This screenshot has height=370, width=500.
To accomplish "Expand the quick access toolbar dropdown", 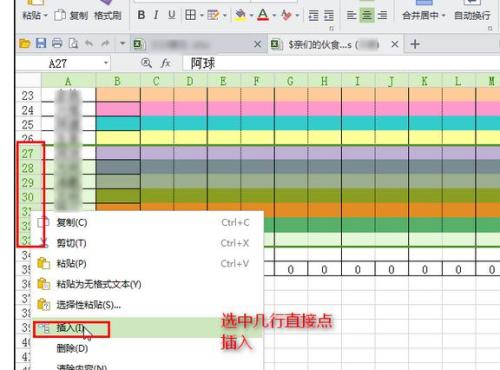I will 122,43.
